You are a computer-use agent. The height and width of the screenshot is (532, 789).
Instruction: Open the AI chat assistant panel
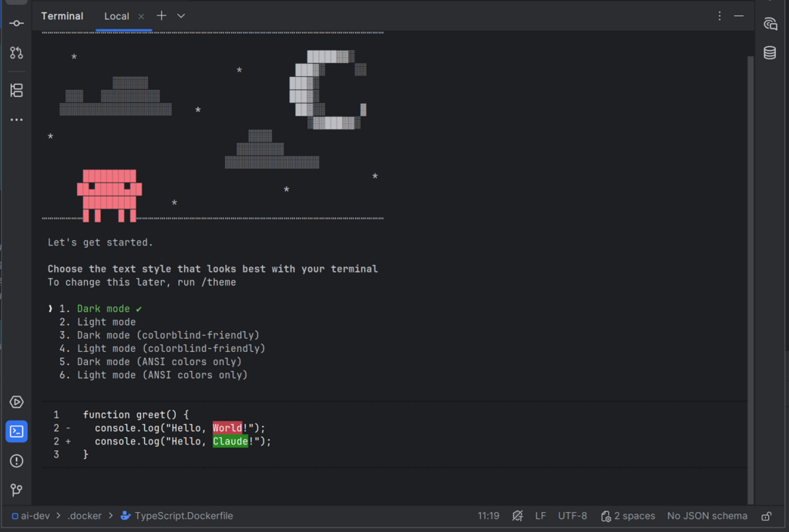(770, 24)
